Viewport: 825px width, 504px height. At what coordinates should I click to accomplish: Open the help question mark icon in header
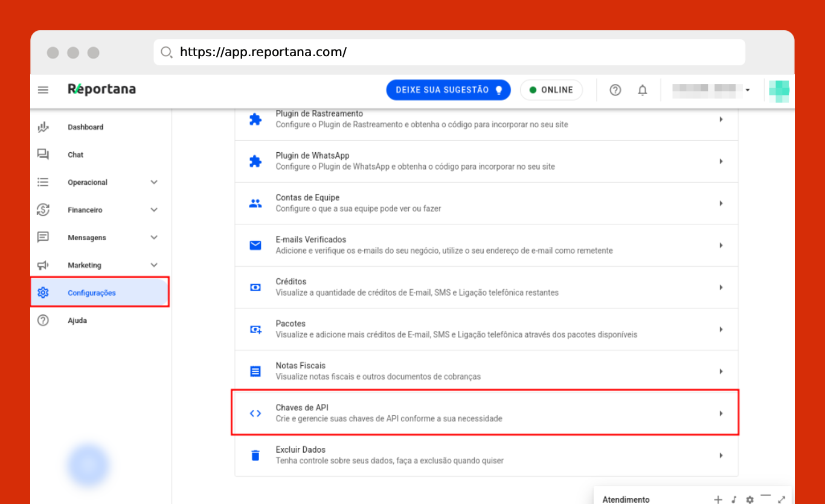(x=615, y=90)
